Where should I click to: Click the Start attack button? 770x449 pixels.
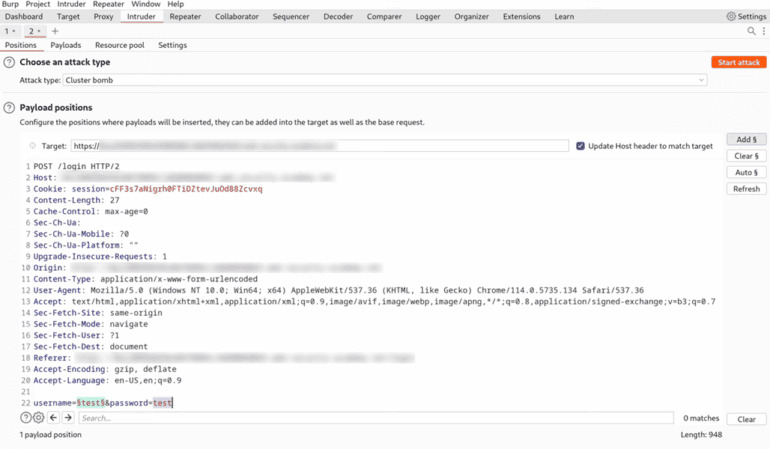click(x=739, y=62)
